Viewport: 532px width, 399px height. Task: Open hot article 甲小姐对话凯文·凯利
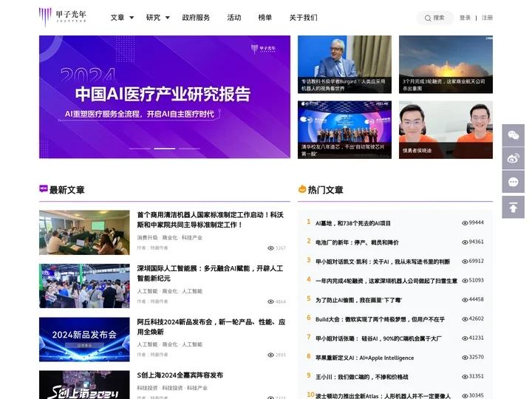(383, 262)
